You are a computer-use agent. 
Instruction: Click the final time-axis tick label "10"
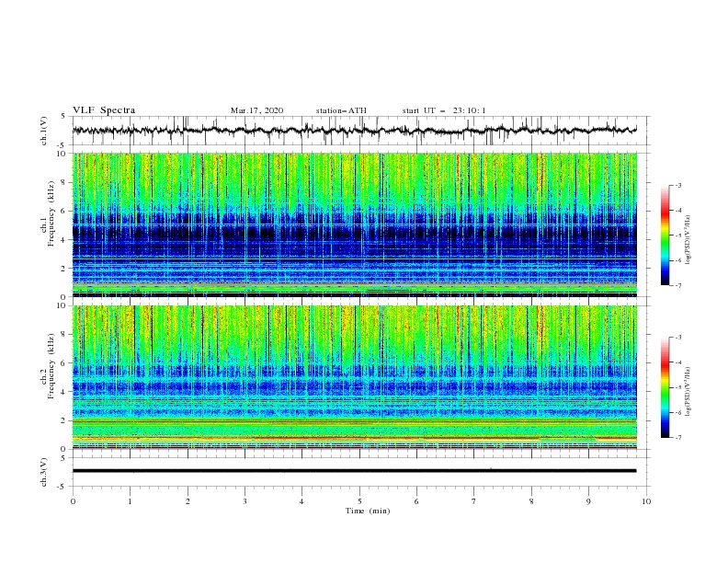click(646, 501)
